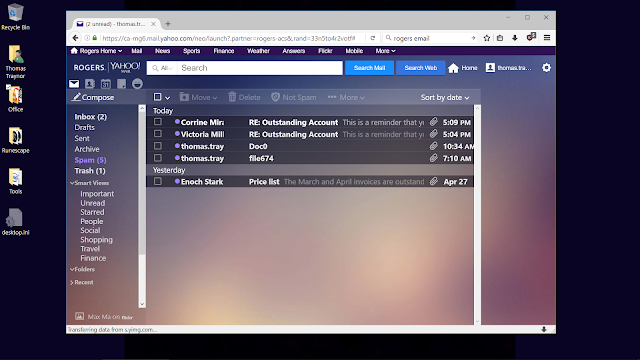640x360 pixels.
Task: Toggle unread dot on Corrine Mir email
Action: 177,122
